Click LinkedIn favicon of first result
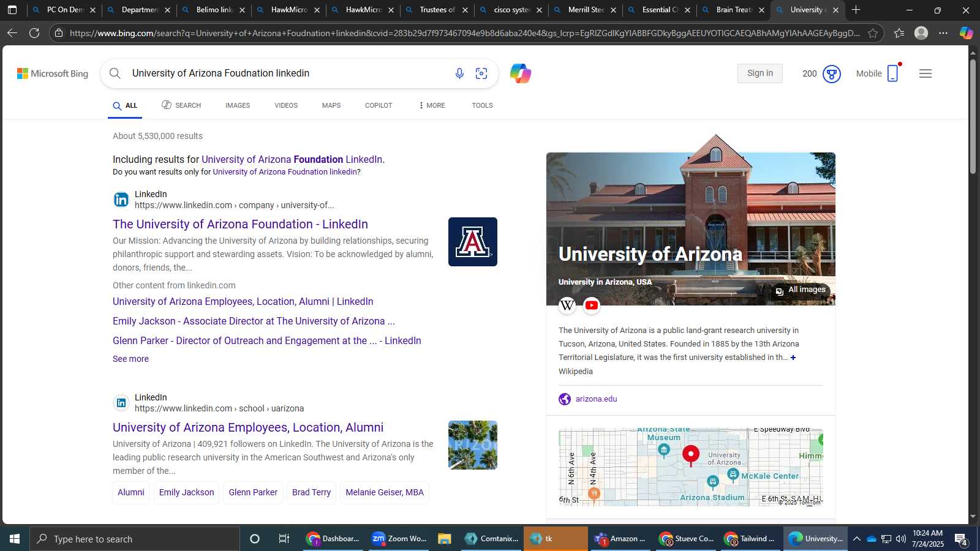Viewport: 980px width, 551px height. pyautogui.click(x=121, y=200)
